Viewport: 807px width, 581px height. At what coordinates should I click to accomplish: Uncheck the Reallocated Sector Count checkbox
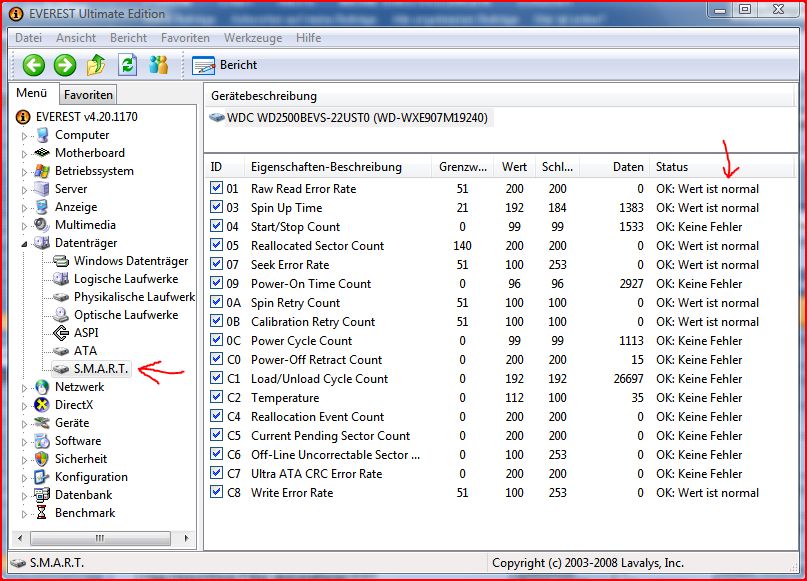point(216,245)
